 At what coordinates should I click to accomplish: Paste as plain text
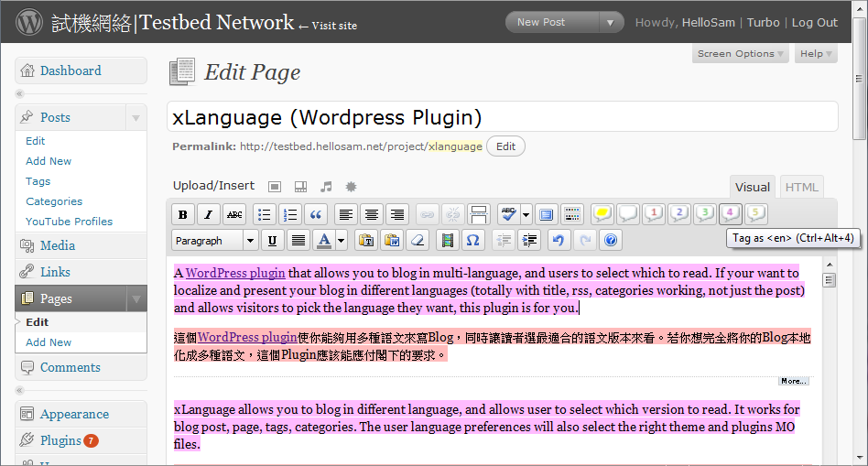(366, 240)
